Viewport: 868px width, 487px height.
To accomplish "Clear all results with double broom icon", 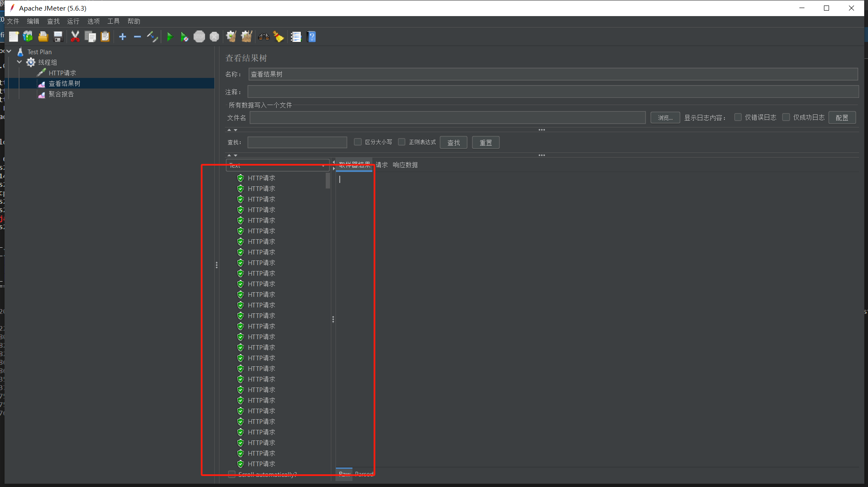I will (x=247, y=37).
